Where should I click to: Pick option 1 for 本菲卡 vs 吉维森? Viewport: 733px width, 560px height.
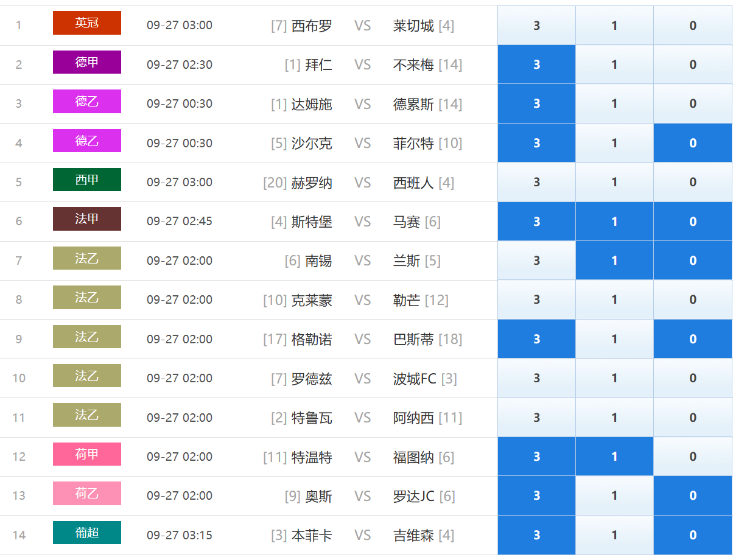614,535
